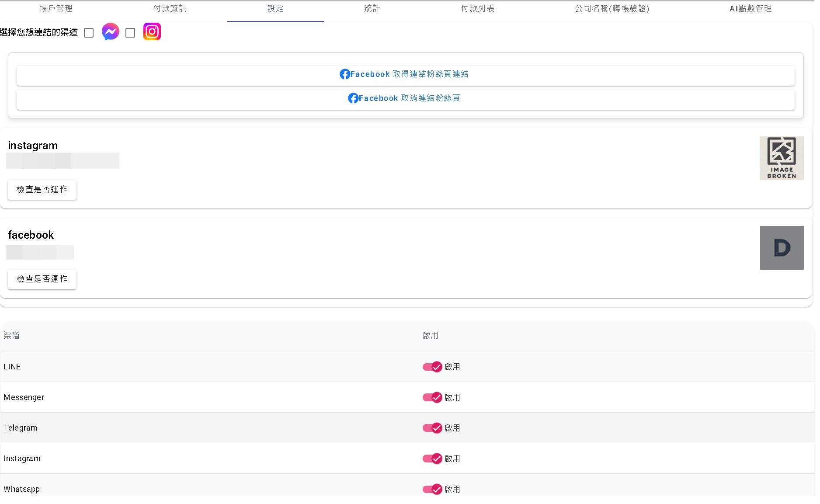This screenshot has width=820, height=504.
Task: Open the 帳戶管理 tab
Action: click(56, 9)
